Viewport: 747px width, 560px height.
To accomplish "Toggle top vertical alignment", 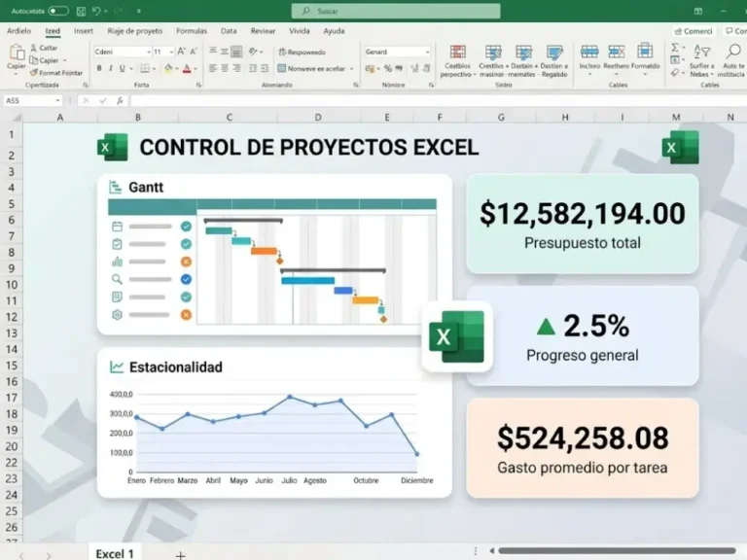I will point(213,51).
